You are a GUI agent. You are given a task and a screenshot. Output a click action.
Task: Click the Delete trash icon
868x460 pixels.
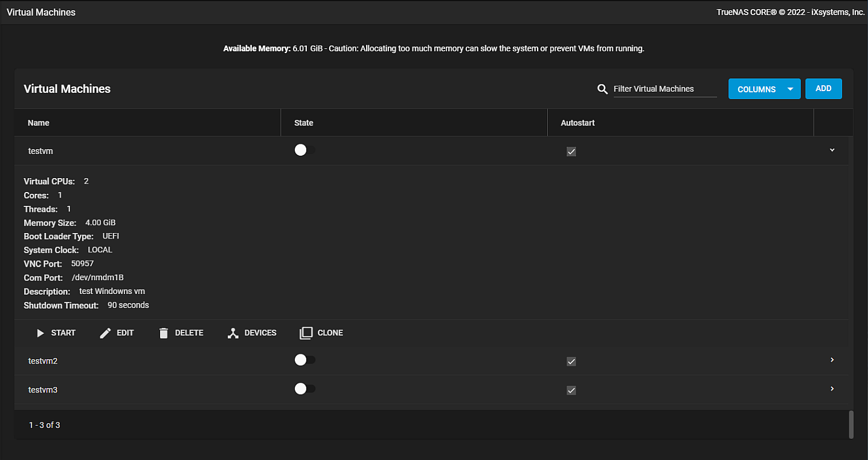164,333
